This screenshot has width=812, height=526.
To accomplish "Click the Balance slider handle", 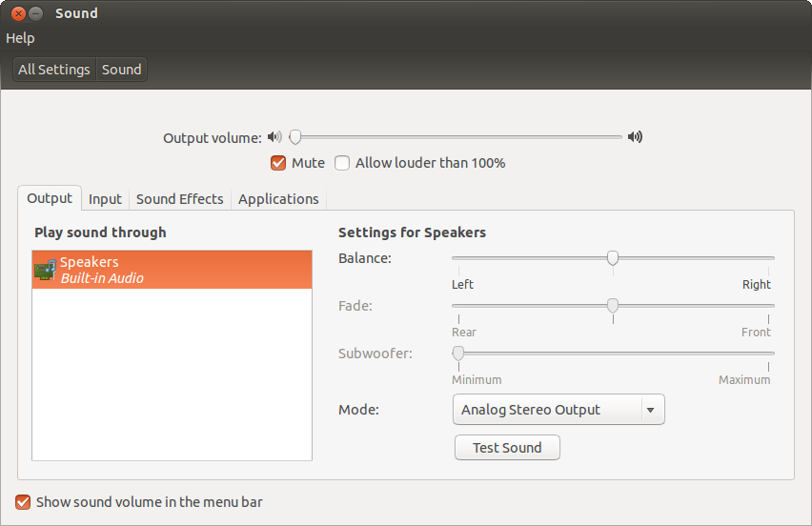I will point(613,257).
